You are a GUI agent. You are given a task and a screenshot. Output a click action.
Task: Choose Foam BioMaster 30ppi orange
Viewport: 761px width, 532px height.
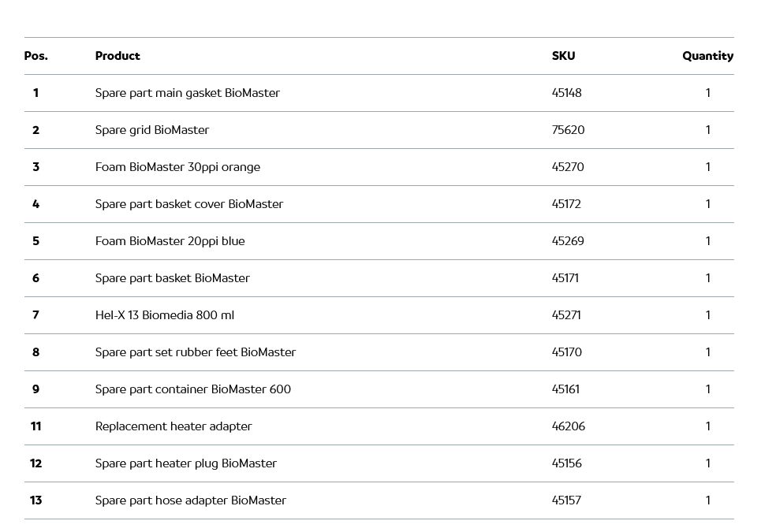pos(177,167)
